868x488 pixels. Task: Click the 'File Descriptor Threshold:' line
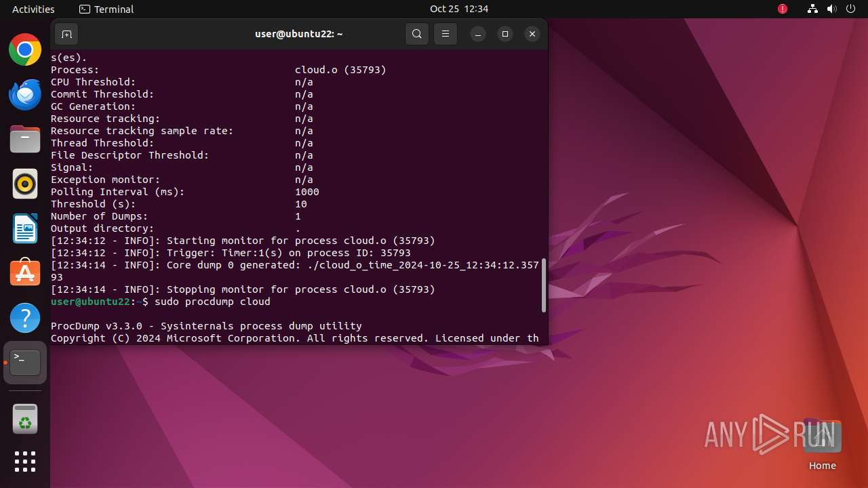coord(182,155)
